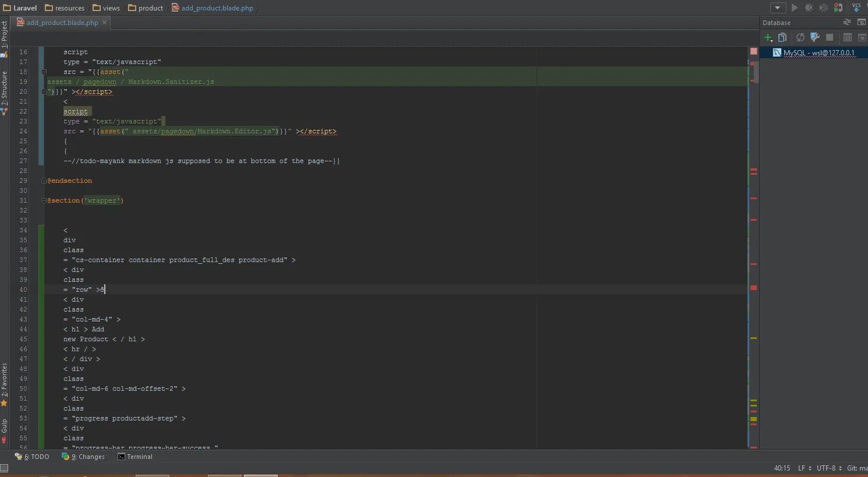The width and height of the screenshot is (868, 477).
Task: Collapse @section('wrapper') fold at line 31
Action: pos(44,201)
